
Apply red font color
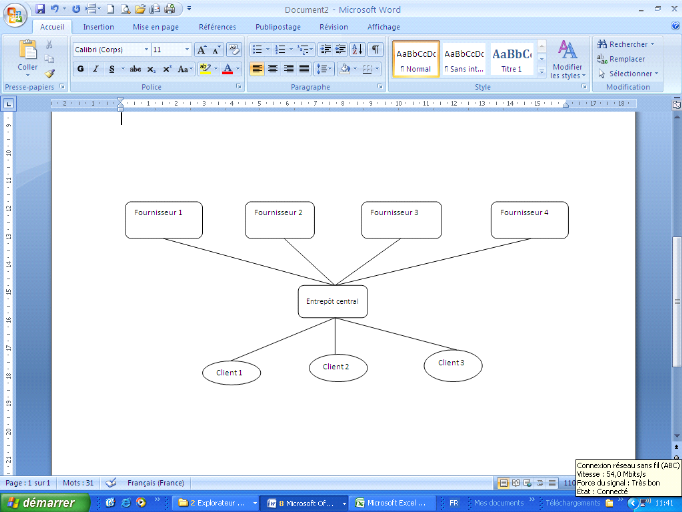227,69
